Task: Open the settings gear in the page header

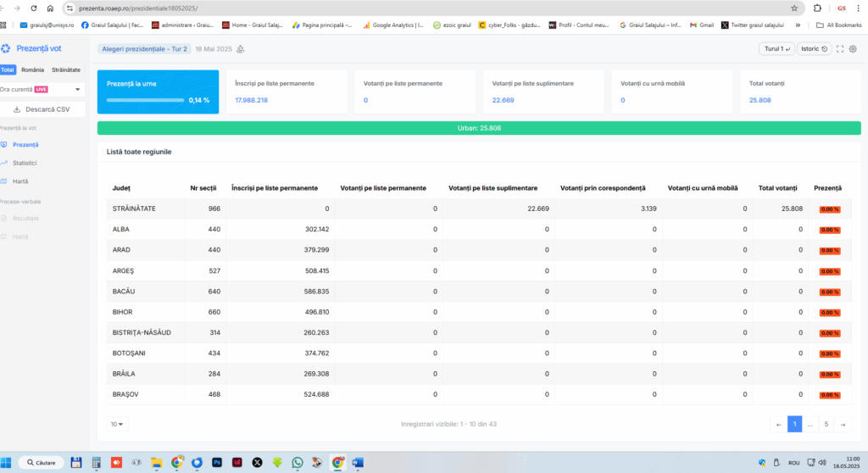Action: coord(853,49)
